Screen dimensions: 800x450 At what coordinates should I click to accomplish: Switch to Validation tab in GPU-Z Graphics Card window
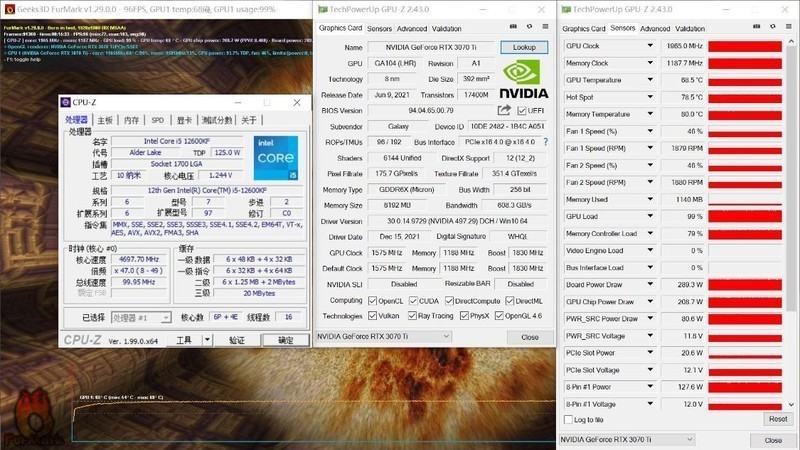(446, 29)
